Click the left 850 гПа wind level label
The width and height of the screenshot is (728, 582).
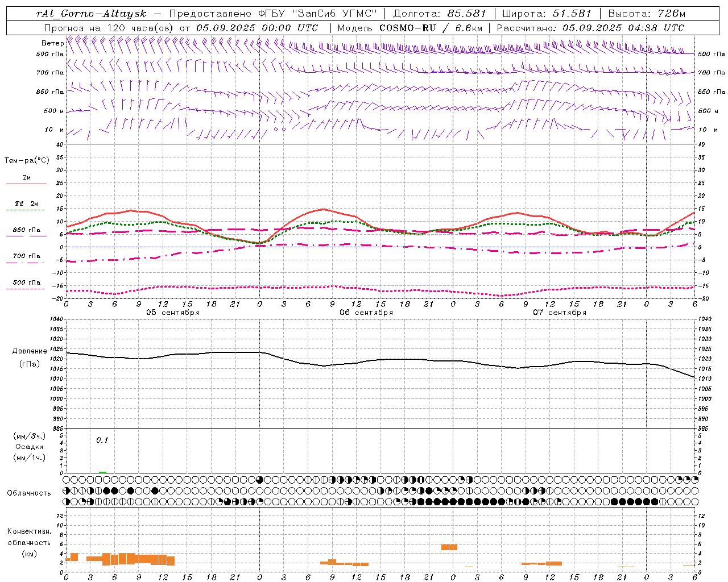click(x=50, y=92)
